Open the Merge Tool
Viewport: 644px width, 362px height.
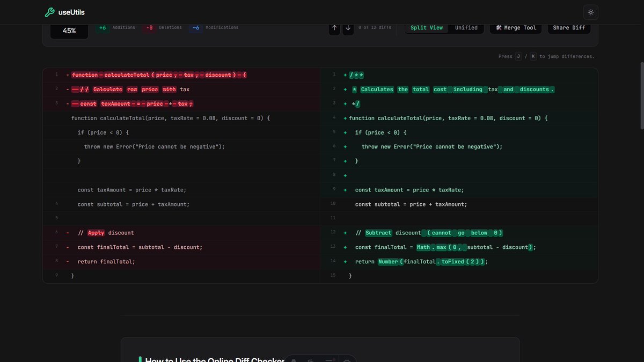point(516,28)
